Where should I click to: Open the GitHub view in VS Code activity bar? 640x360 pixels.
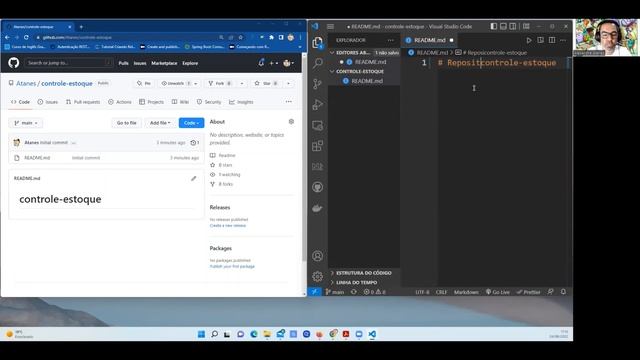point(318,187)
